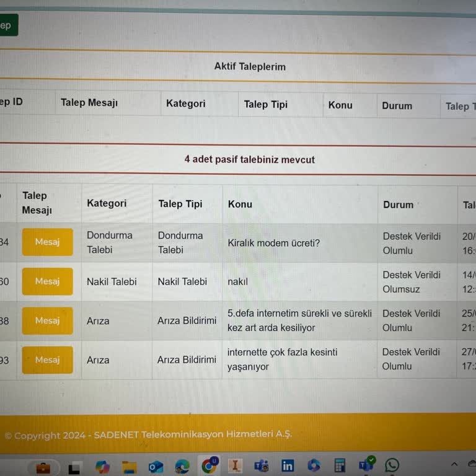Screen dimensions: 476x476
Task: Click Durum header in passive requests table
Action: pos(398,205)
